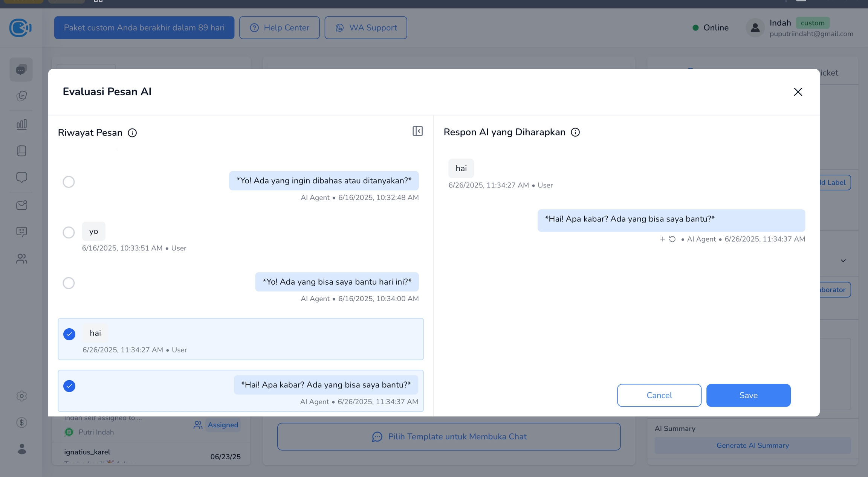Click the Save button
Screen dimensions: 868x477
(x=748, y=395)
